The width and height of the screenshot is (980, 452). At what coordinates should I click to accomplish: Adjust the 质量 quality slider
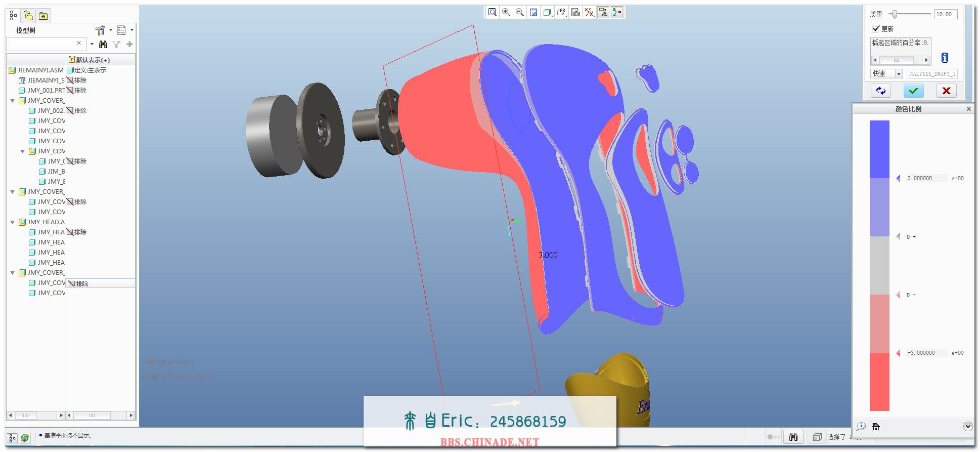(895, 14)
